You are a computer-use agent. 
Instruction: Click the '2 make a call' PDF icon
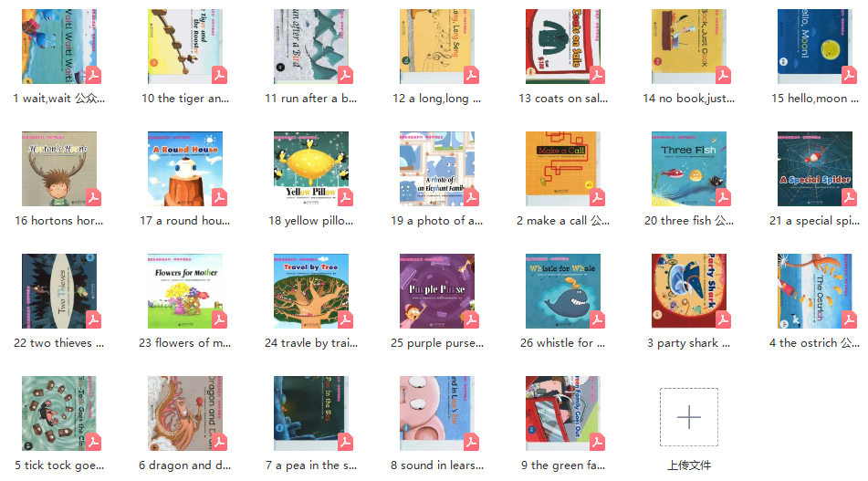(563, 169)
